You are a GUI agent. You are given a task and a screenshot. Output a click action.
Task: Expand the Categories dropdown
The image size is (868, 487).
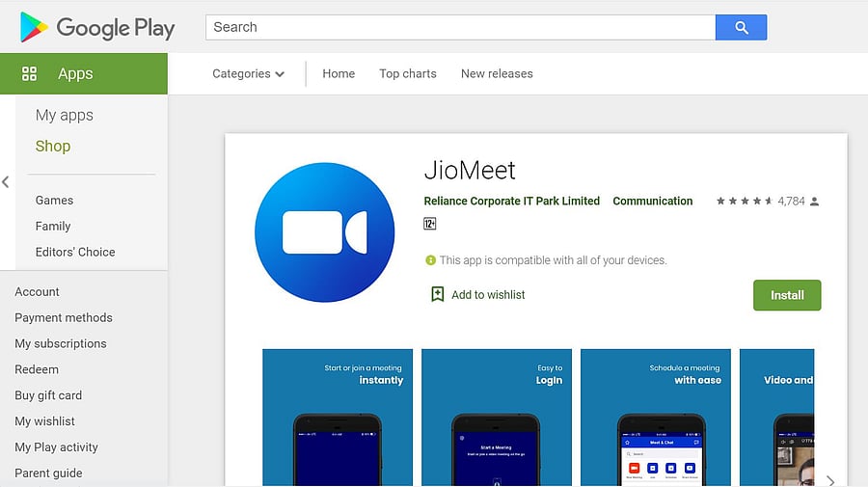coord(248,74)
